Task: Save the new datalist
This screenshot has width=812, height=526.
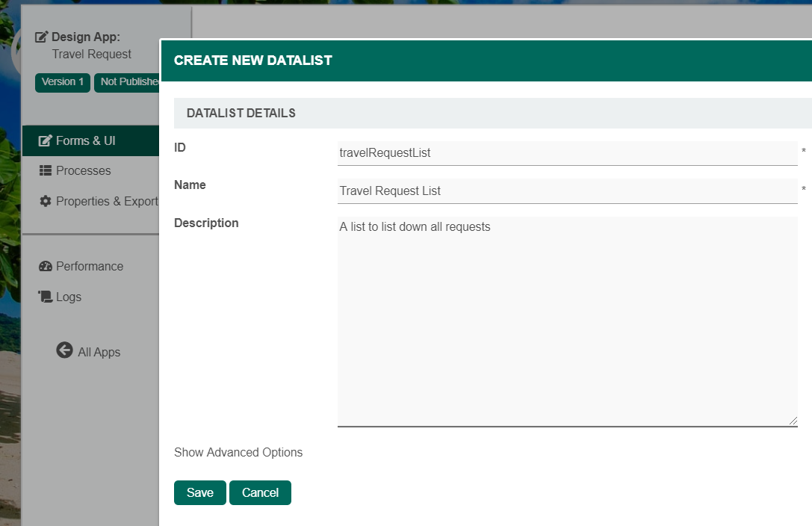Action: click(199, 492)
